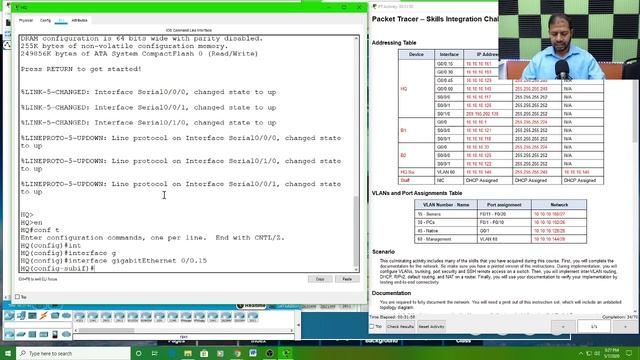Click the Realtime mode toggle

(251, 306)
